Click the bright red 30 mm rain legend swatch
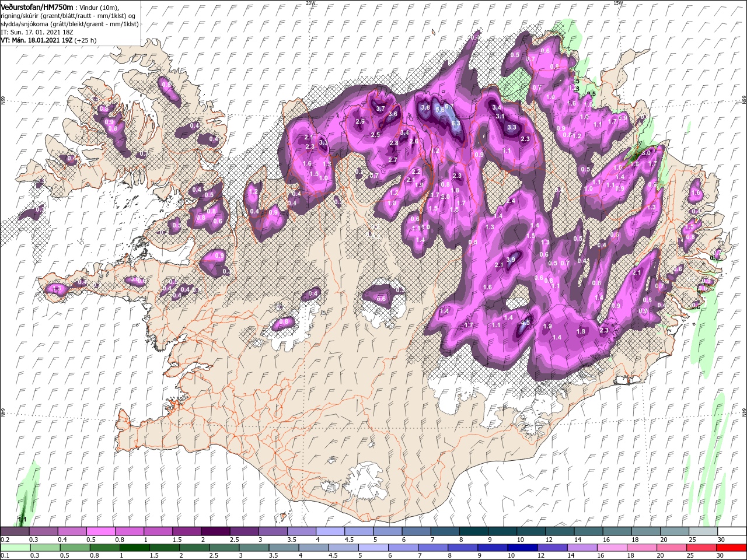Screen dimensions: 747x560 click(732, 548)
